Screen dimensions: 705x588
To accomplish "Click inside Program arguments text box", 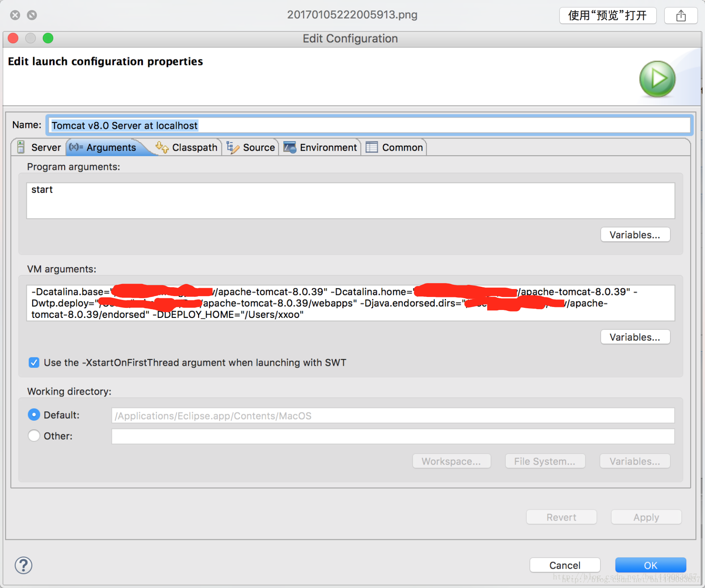I will point(350,200).
